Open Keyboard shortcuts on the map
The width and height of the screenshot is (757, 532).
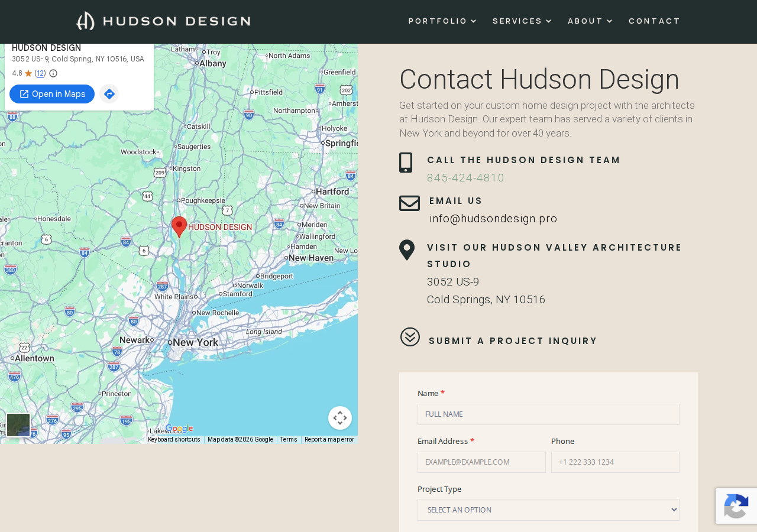click(x=174, y=440)
